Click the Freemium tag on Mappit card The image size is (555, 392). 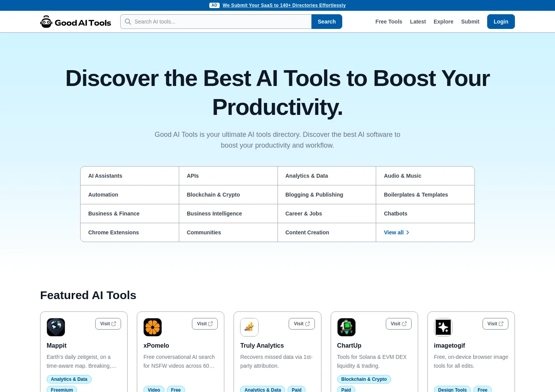point(62,389)
